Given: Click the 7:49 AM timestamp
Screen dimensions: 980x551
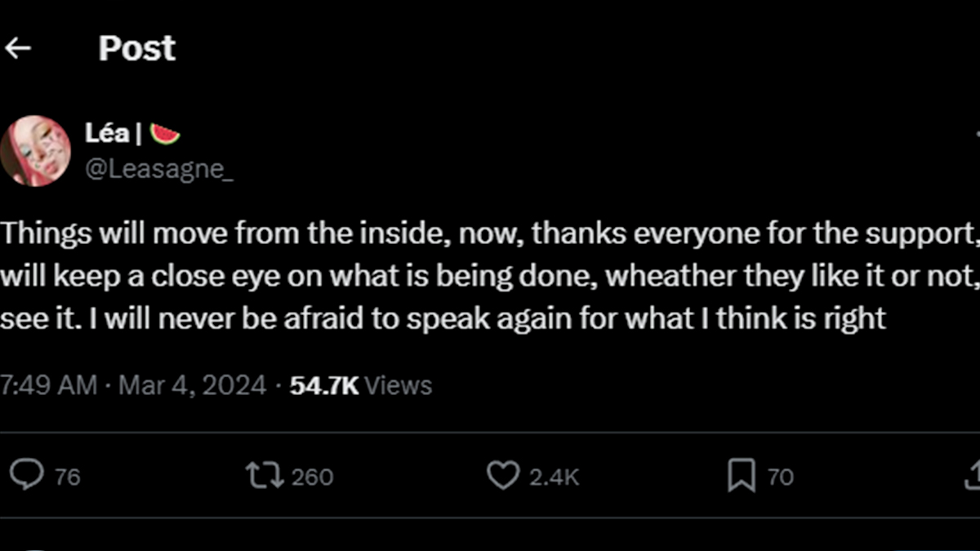Looking at the screenshot, I should coord(47,385).
